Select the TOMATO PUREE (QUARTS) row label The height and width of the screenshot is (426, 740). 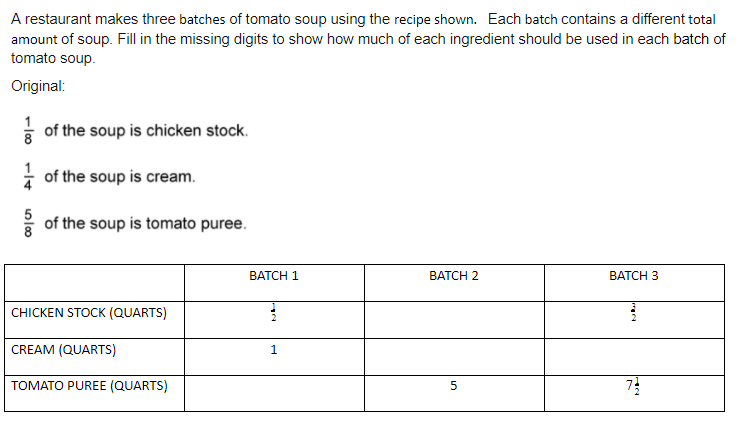pyautogui.click(x=90, y=386)
